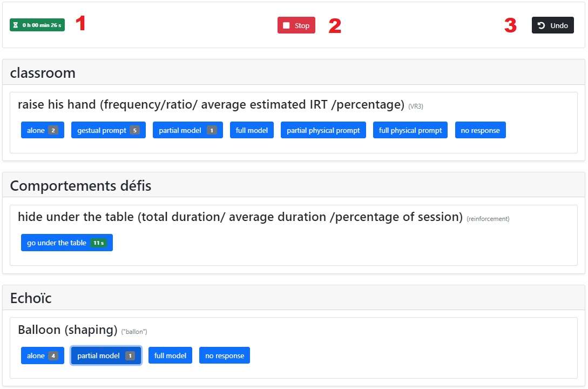Screen dimensions: 588x389
Task: Stop the recording session
Action: click(x=296, y=25)
